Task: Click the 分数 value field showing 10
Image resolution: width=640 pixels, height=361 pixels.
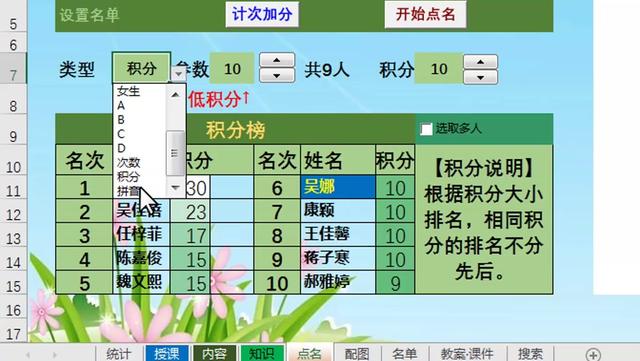Action: 232,69
